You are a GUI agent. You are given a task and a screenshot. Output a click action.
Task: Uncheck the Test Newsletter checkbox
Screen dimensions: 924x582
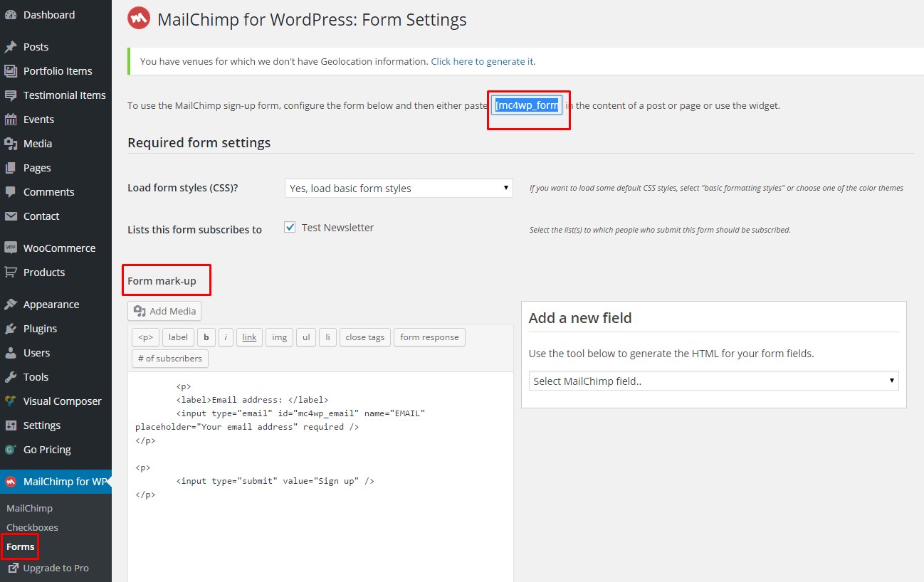point(290,228)
